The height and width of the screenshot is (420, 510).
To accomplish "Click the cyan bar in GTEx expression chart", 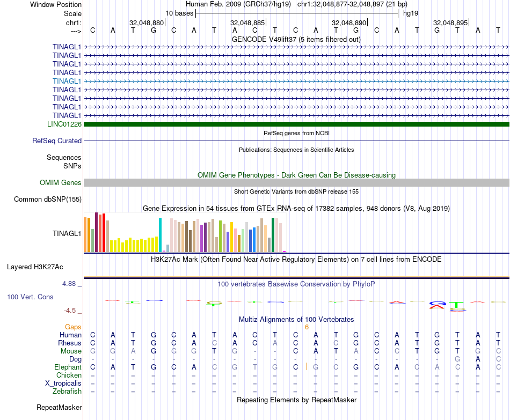I will click(x=160, y=235).
